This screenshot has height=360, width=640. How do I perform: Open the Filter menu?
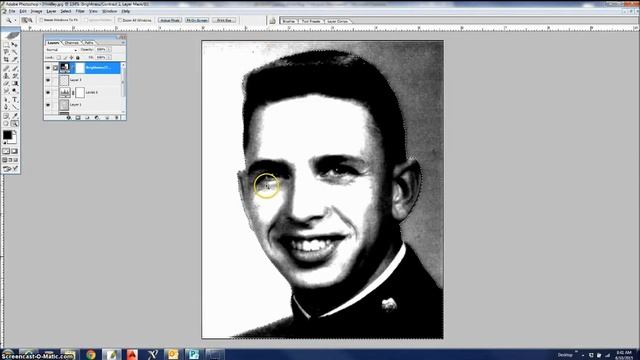tap(80, 11)
